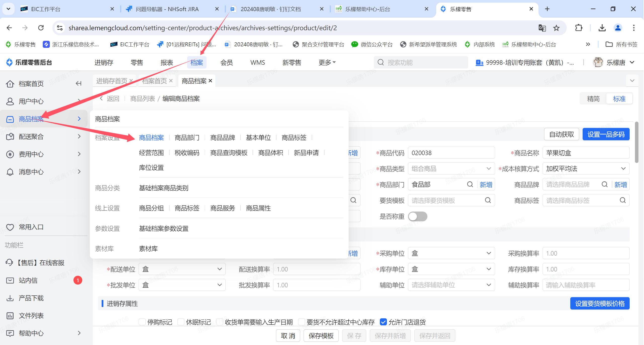The image size is (644, 345).
Task: Search icon in 商品标签 field
Action: (623, 200)
